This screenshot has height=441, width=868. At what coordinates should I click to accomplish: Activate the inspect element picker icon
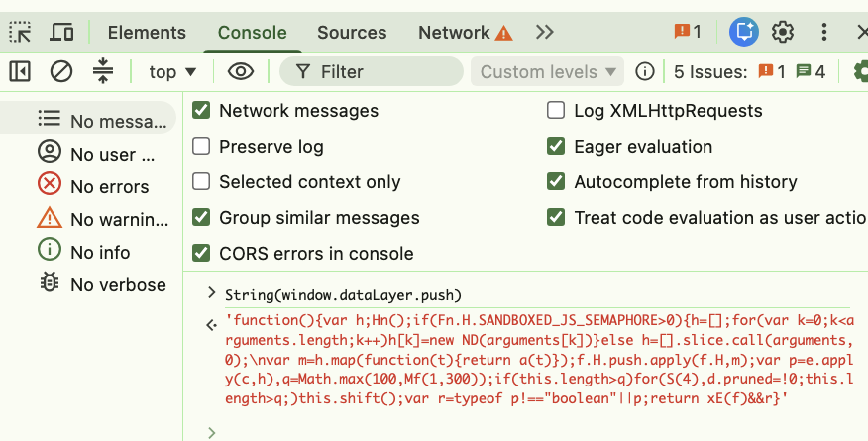tap(20, 32)
